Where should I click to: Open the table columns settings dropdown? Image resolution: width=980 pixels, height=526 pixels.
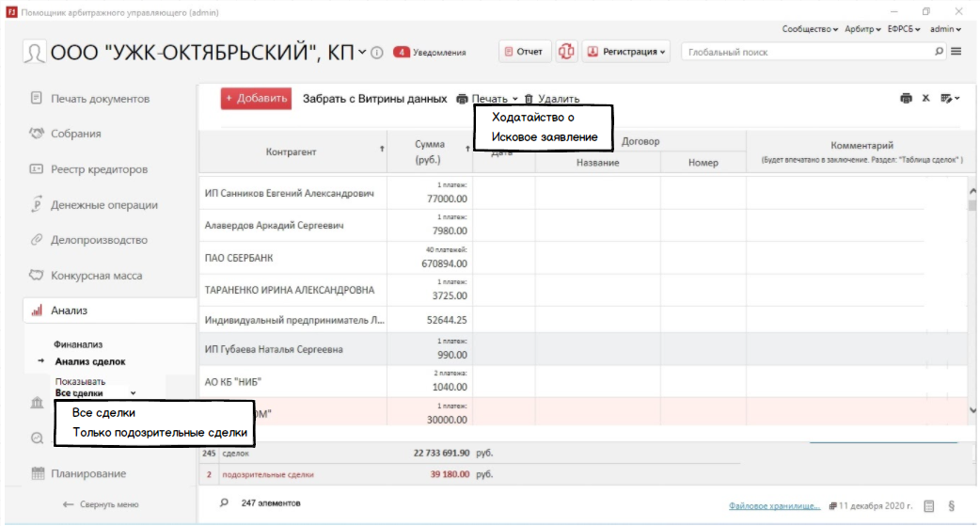[x=950, y=98]
